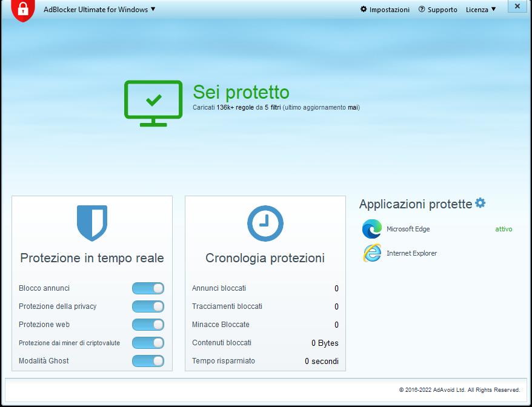Click the red padlock shield logo

coord(23,10)
